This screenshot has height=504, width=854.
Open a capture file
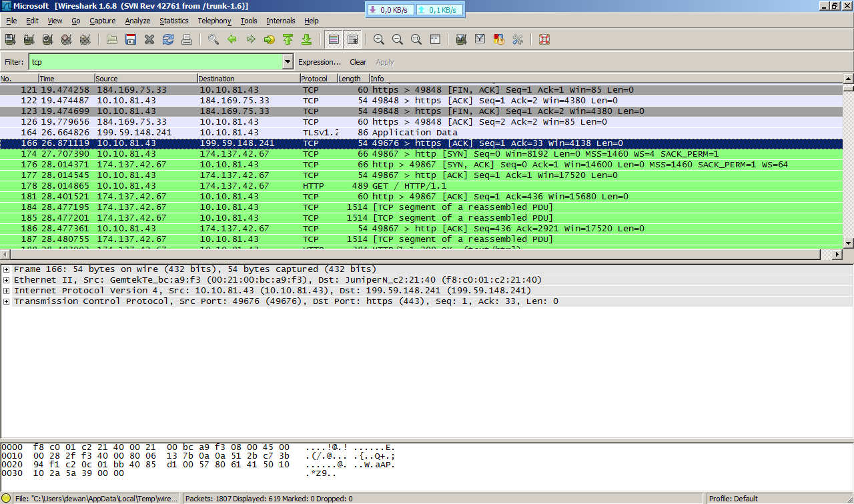coord(112,39)
